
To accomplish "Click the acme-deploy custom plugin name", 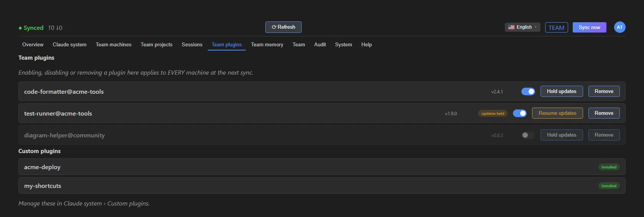I will click(x=42, y=167).
